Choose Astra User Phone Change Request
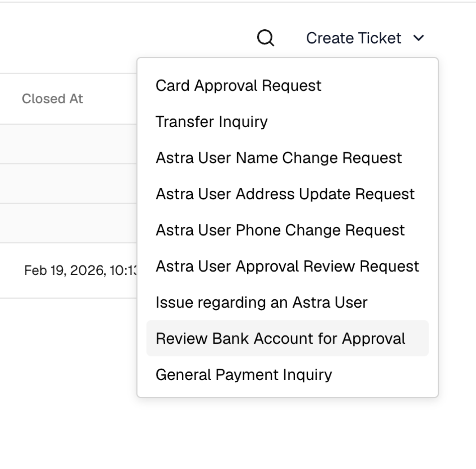Image resolution: width=476 pixels, height=469 pixels. [x=288, y=230]
